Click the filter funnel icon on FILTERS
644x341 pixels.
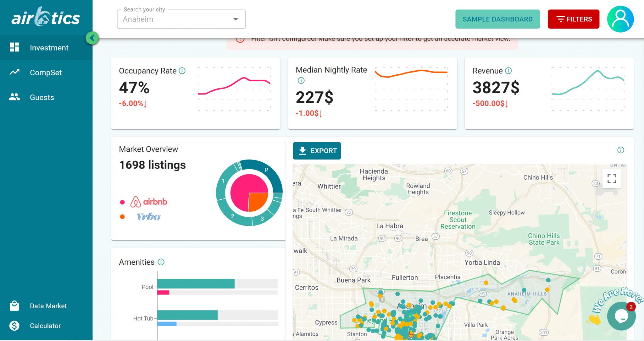[x=561, y=19]
